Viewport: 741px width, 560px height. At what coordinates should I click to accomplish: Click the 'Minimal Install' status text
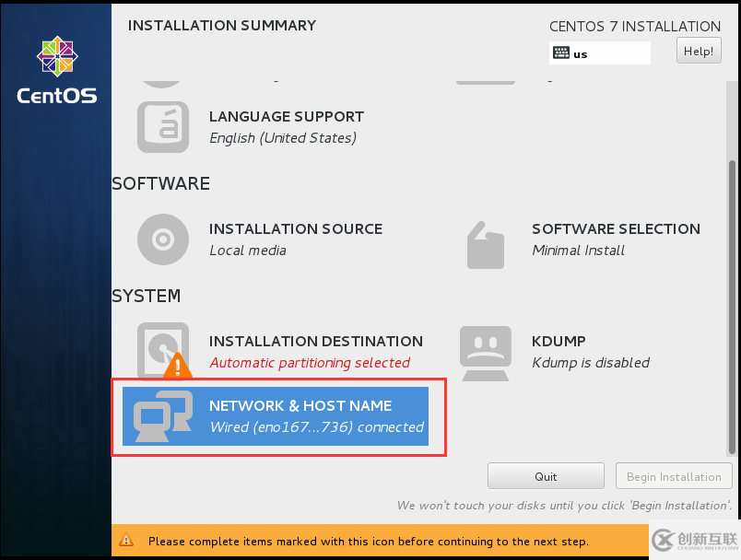click(x=579, y=251)
